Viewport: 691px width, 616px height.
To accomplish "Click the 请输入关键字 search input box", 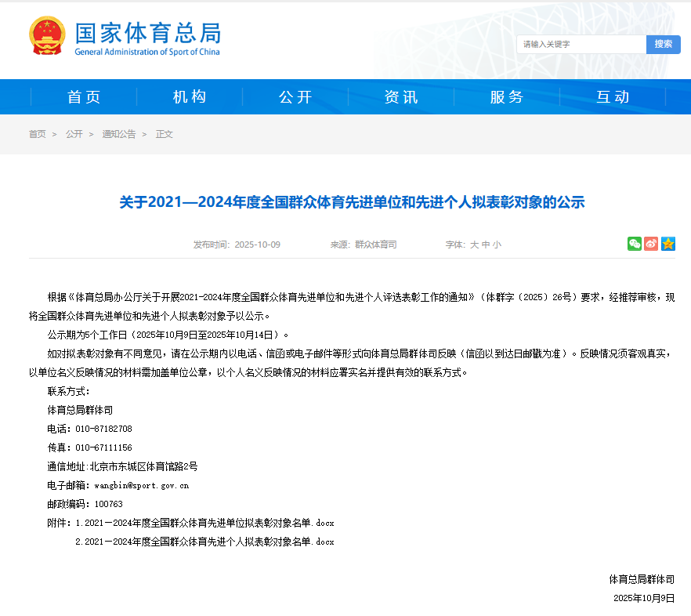I will pos(581,45).
